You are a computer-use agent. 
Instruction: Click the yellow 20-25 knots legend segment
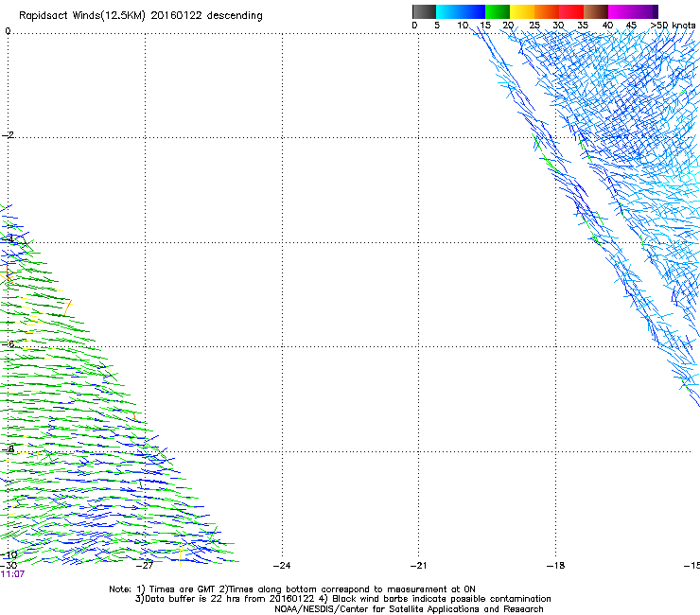(522, 11)
